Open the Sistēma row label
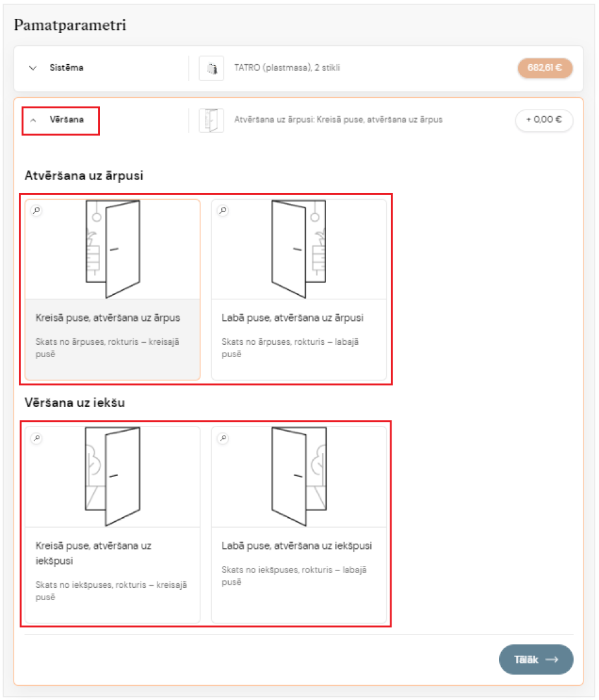This screenshot has height=700, width=599. (67, 68)
